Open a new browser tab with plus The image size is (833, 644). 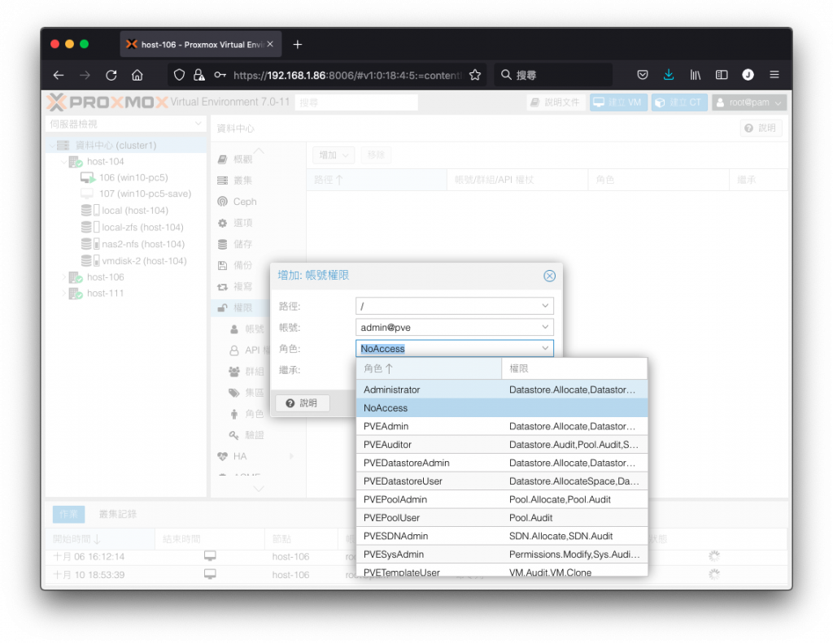click(298, 45)
